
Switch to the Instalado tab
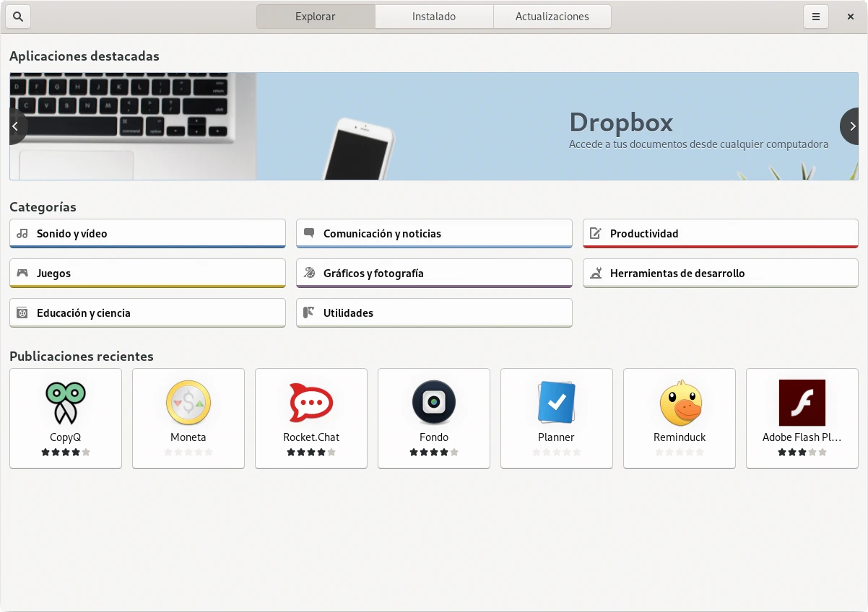pyautogui.click(x=434, y=17)
